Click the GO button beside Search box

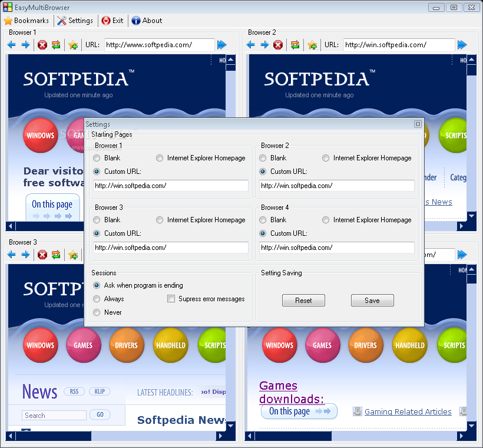100,415
